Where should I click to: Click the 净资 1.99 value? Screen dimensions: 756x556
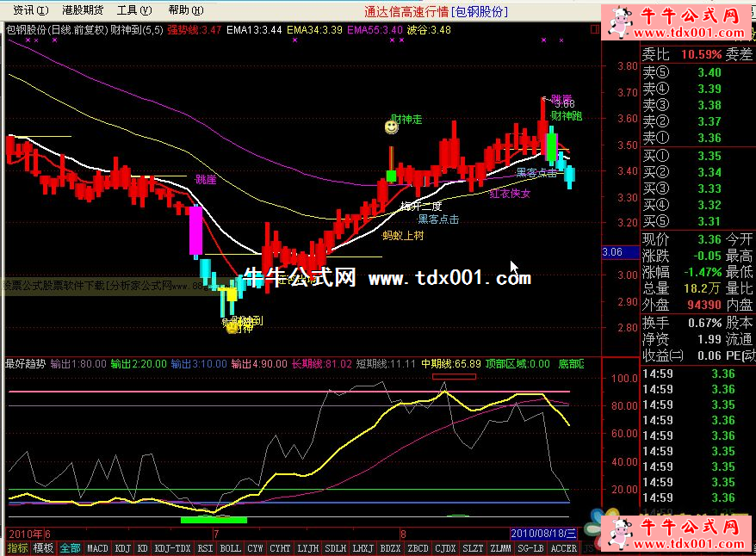coord(710,339)
